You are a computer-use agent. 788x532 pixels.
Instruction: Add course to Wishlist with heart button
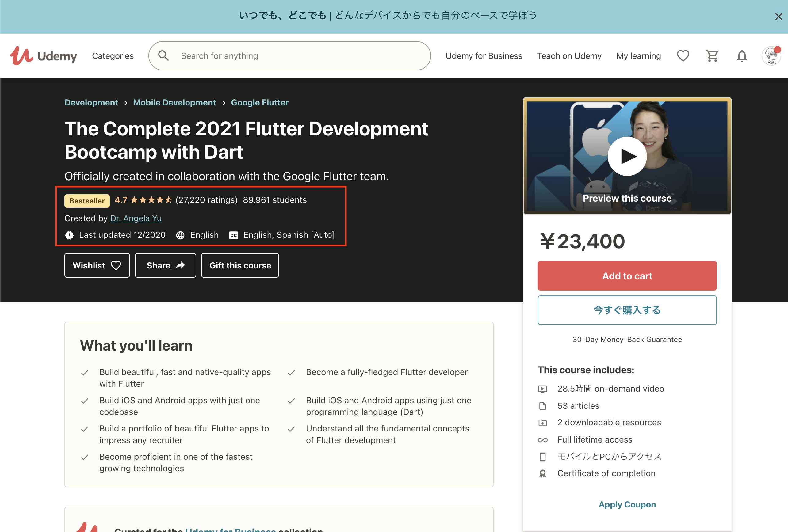tap(97, 265)
